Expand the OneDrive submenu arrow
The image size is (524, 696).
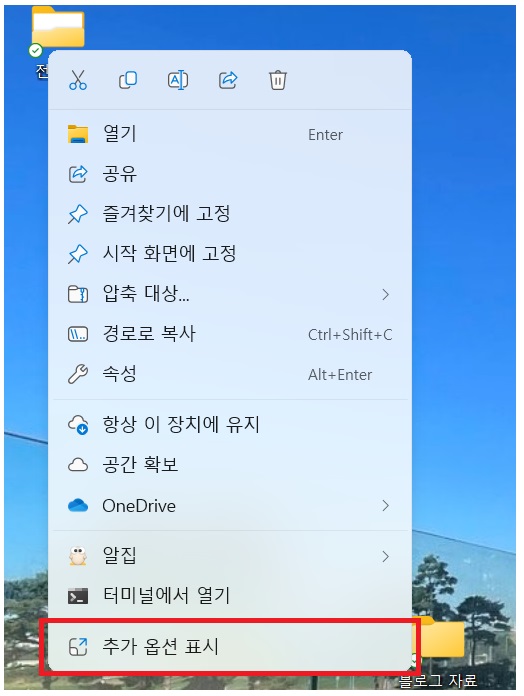pyautogui.click(x=385, y=506)
